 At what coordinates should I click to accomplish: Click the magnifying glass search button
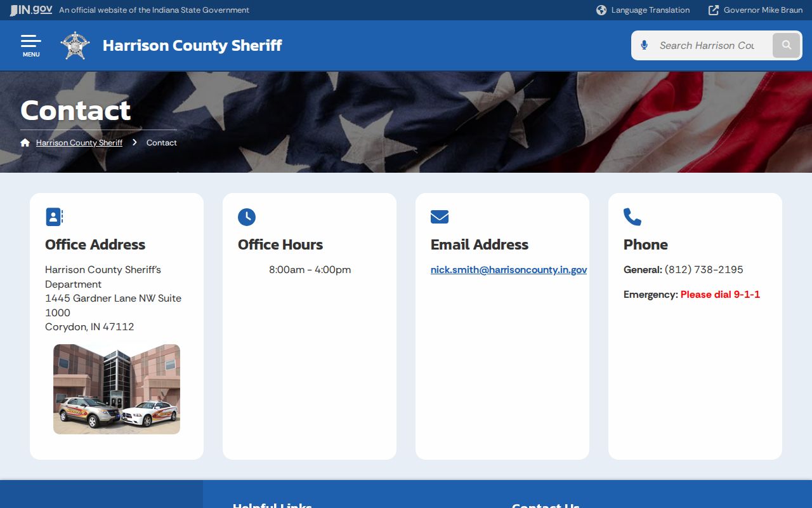click(x=787, y=45)
